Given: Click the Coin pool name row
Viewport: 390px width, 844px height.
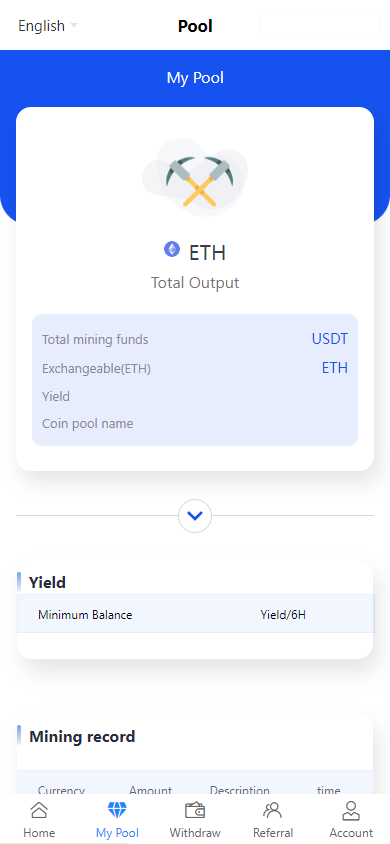Looking at the screenshot, I should [195, 424].
